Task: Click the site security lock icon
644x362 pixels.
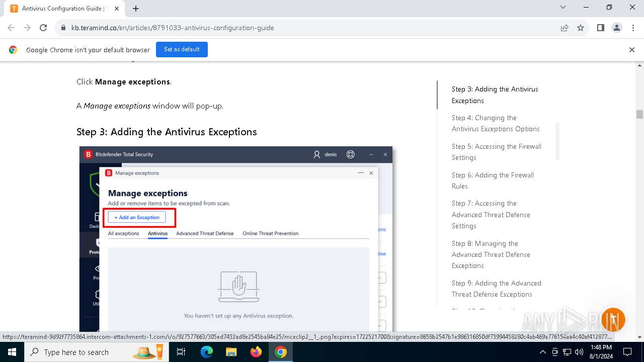Action: coord(63,28)
